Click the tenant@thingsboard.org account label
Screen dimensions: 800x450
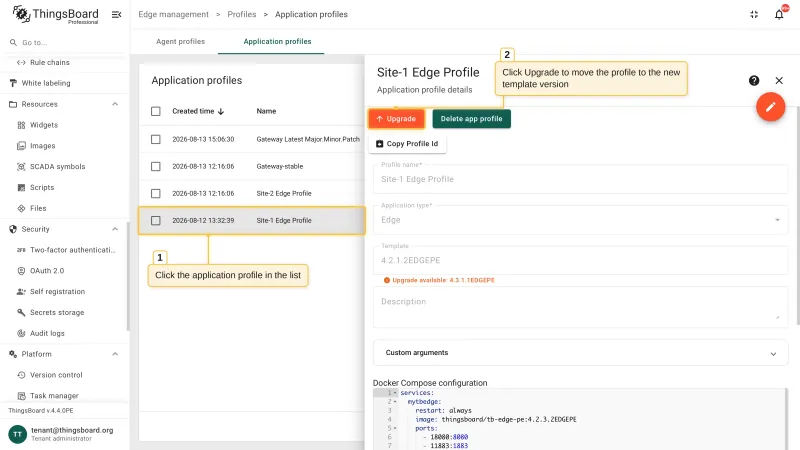[x=72, y=430]
